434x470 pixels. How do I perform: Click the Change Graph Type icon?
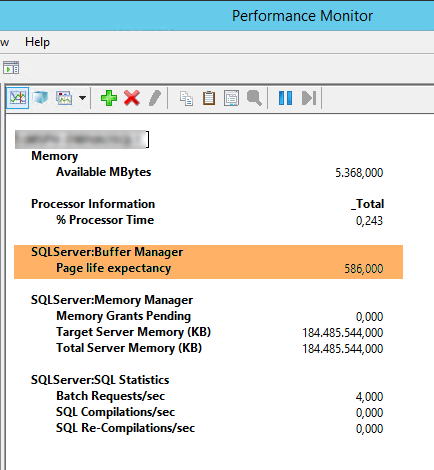(64, 98)
